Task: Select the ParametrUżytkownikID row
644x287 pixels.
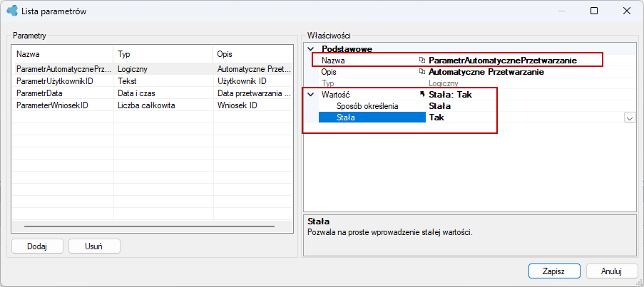Action: (x=153, y=81)
